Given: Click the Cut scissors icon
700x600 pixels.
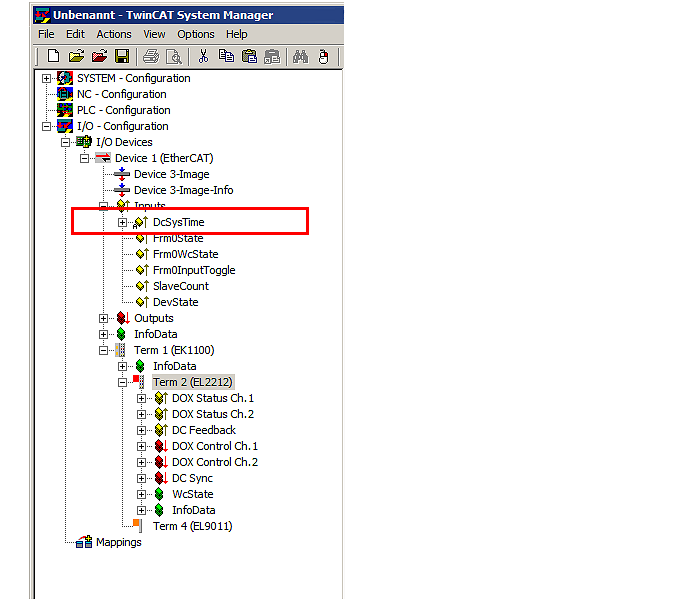Looking at the screenshot, I should coord(203,56).
